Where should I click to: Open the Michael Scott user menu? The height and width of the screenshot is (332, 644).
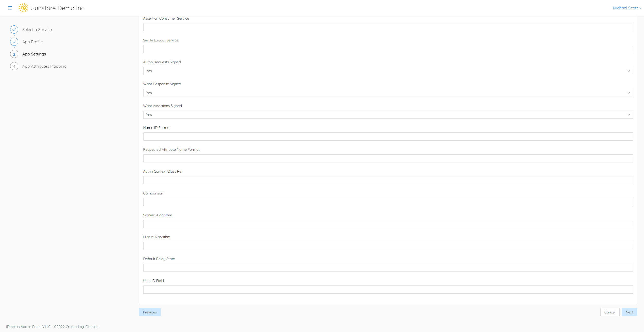627,8
